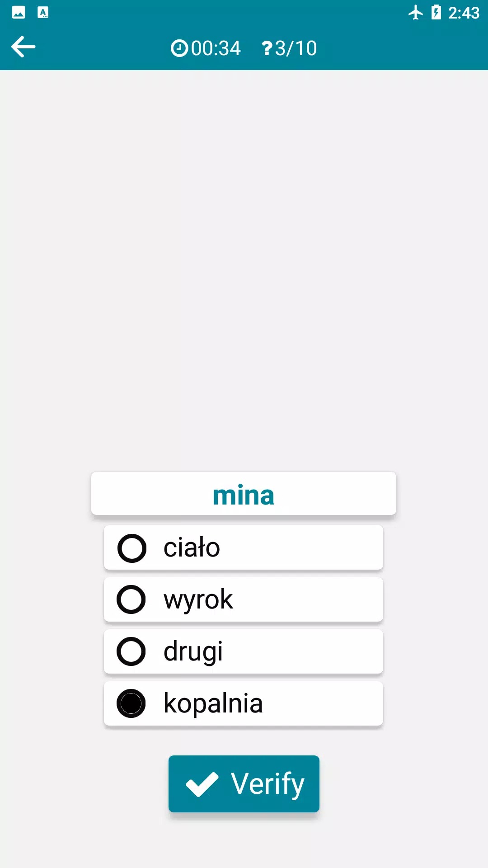Tap the word card showing mina

point(244,494)
